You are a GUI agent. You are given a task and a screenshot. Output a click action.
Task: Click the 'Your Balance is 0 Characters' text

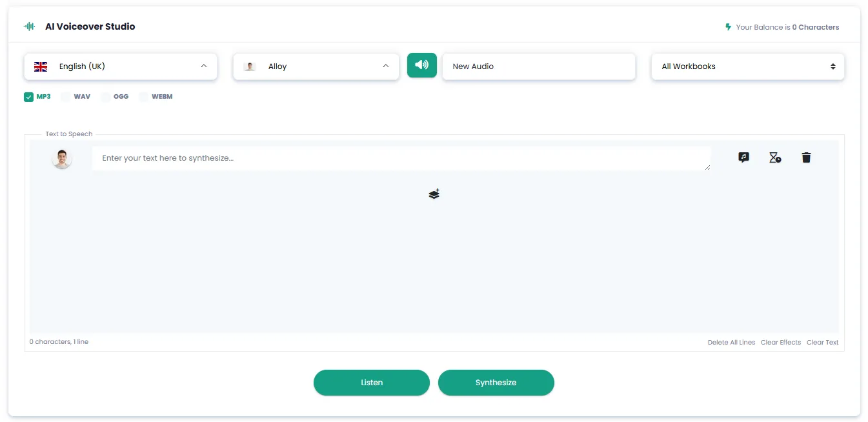787,27
